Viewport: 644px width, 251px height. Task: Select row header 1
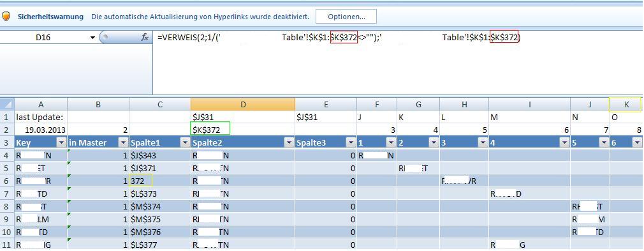click(8, 117)
